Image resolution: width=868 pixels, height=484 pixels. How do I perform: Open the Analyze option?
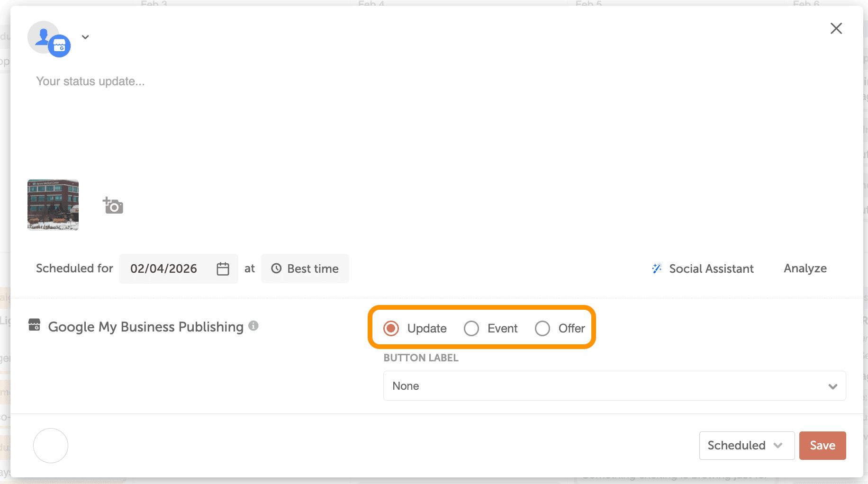click(x=805, y=269)
